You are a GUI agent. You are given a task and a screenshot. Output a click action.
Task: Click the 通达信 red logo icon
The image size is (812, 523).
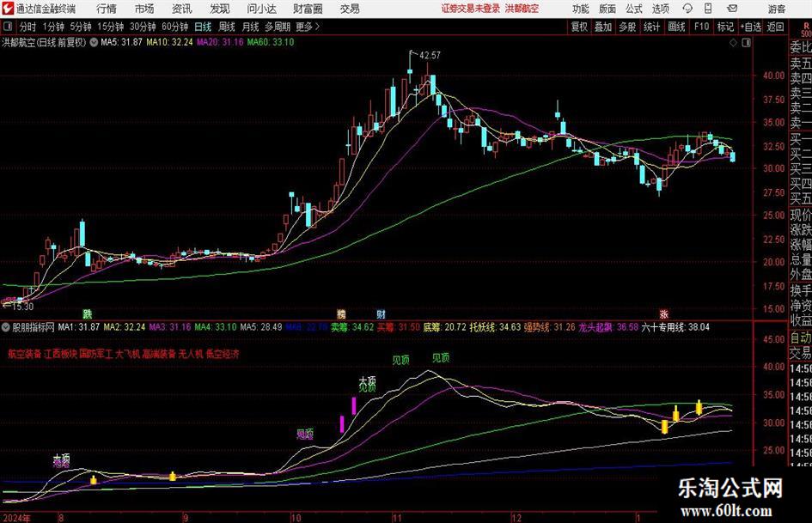(x=8, y=9)
